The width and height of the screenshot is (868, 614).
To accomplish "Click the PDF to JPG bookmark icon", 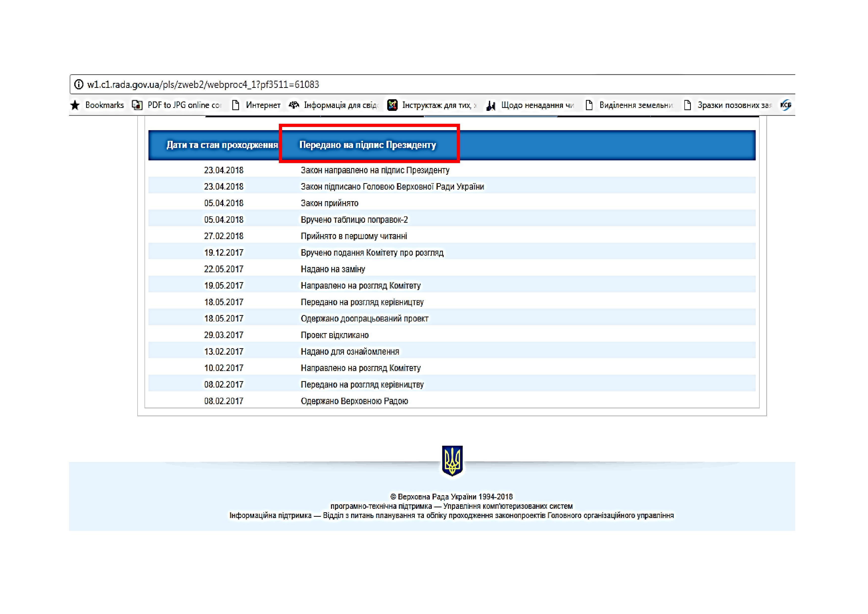I will [x=137, y=105].
